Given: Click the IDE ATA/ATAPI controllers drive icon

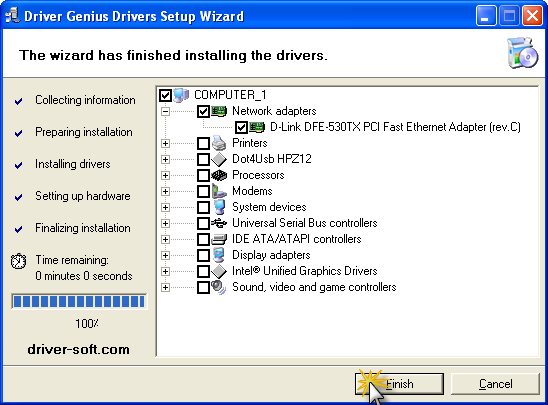Looking at the screenshot, I should (x=219, y=239).
